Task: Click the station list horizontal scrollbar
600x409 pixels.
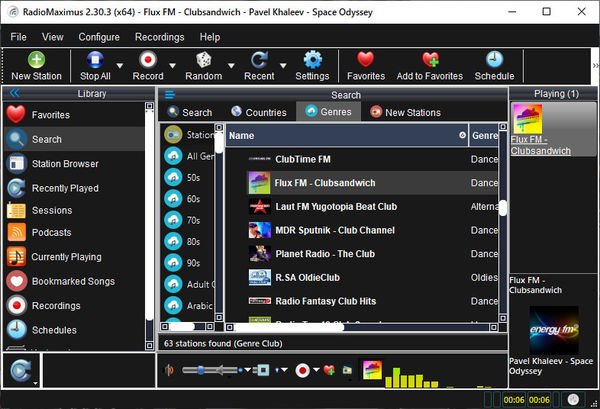Action: click(x=362, y=327)
